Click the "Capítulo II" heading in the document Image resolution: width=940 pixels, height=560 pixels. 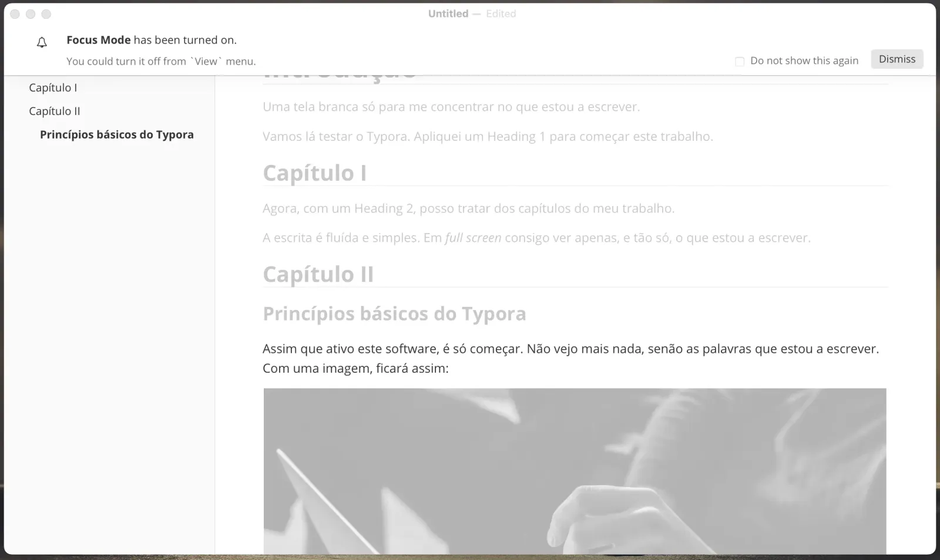pyautogui.click(x=318, y=274)
